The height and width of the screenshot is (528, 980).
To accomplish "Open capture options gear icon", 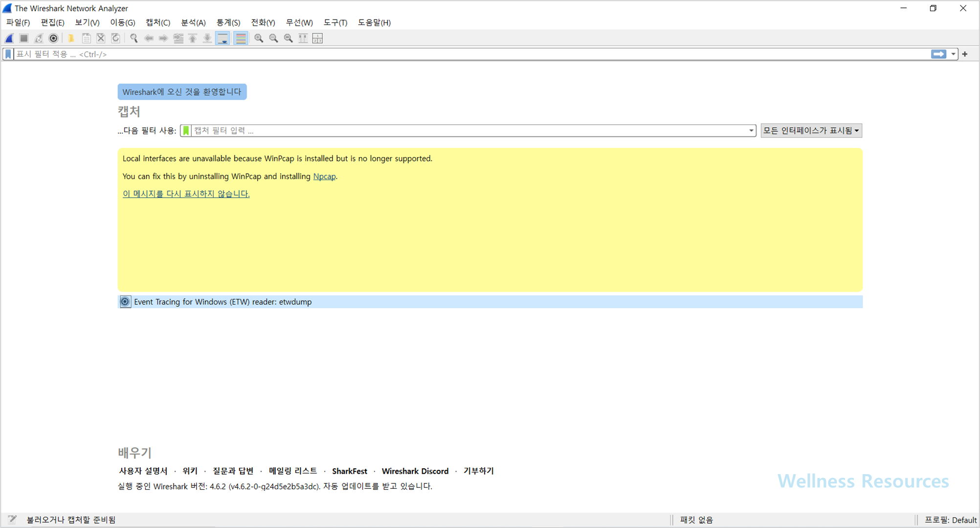I will pyautogui.click(x=53, y=38).
